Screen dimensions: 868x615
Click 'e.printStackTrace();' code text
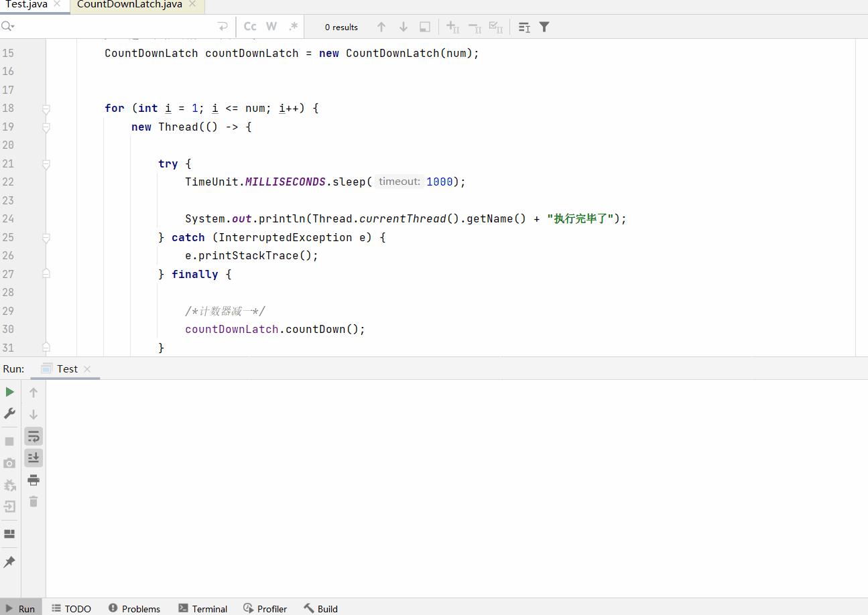point(251,255)
